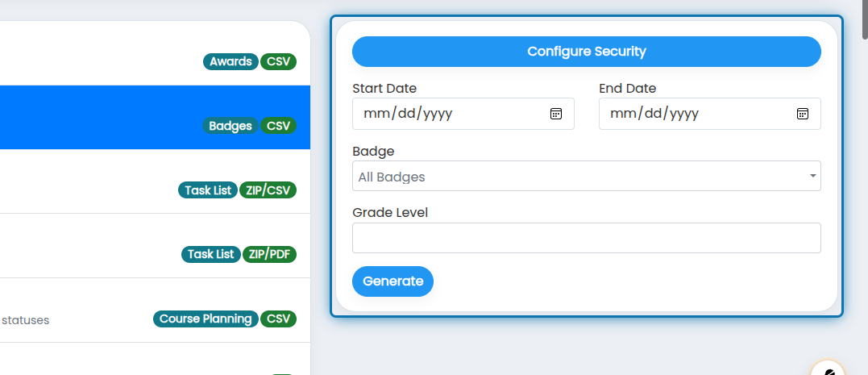Viewport: 868px width, 375px height.
Task: Click the Course Planning category tag
Action: point(206,319)
